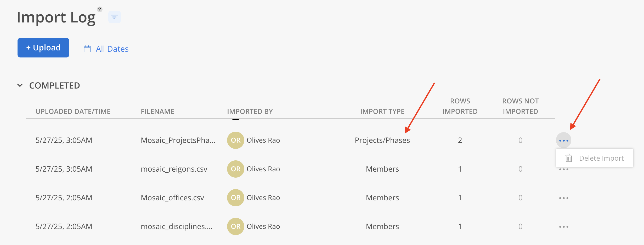Click the Import Type column header
This screenshot has width=644, height=245.
382,112
